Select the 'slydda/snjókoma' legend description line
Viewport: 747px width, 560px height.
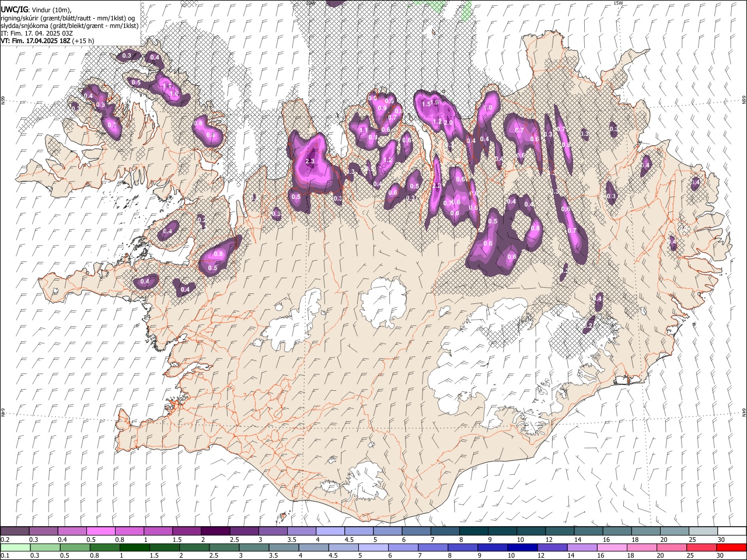pos(69,26)
